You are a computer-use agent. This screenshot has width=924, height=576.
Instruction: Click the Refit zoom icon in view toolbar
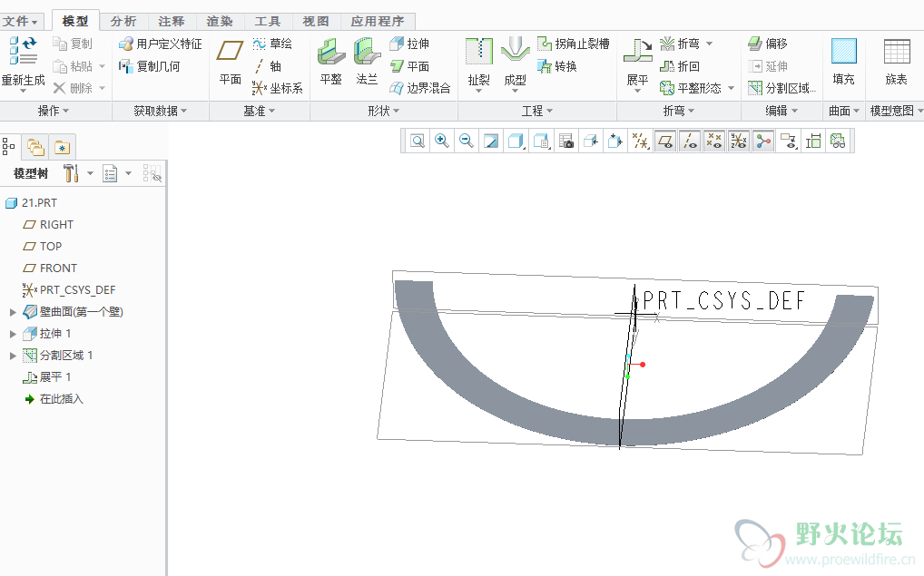pos(418,142)
